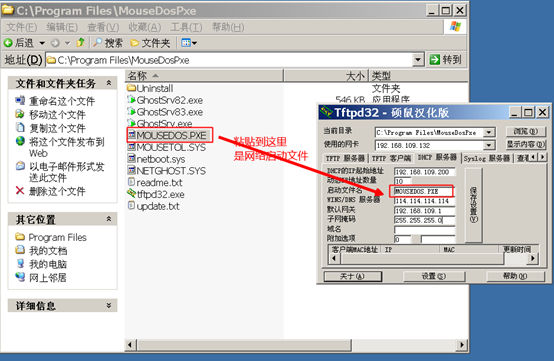Collapse the 其它位置 panel
This screenshot has width=554, height=361.
tap(109, 219)
